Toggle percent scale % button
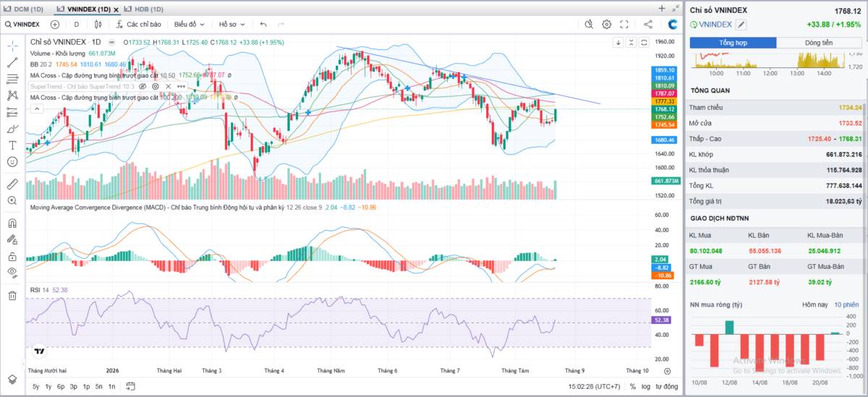868x397 pixels. [633, 386]
